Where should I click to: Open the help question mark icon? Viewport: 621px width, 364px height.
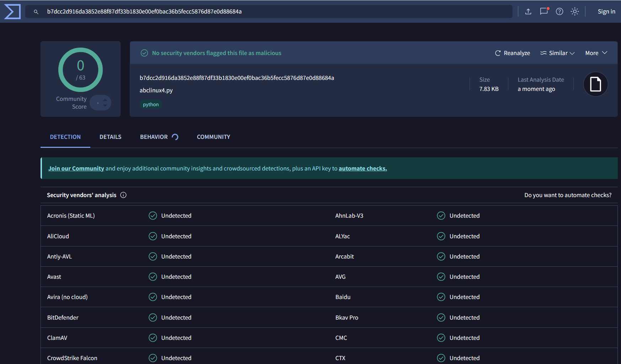[560, 11]
